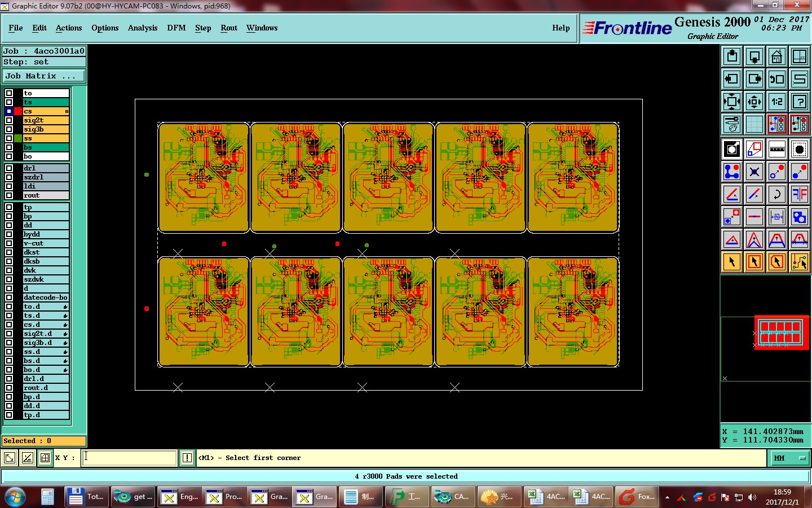Select the rotate curved-arrow tool
This screenshot has height=508, width=812.
pos(777,194)
